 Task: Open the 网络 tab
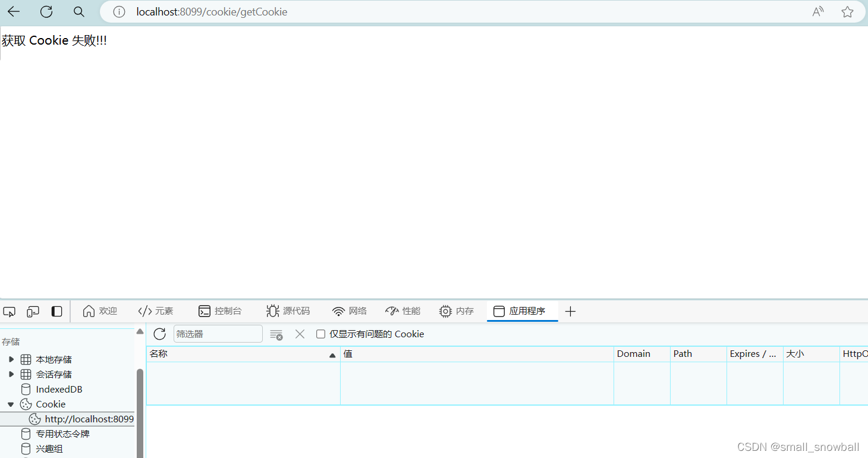[x=350, y=311]
